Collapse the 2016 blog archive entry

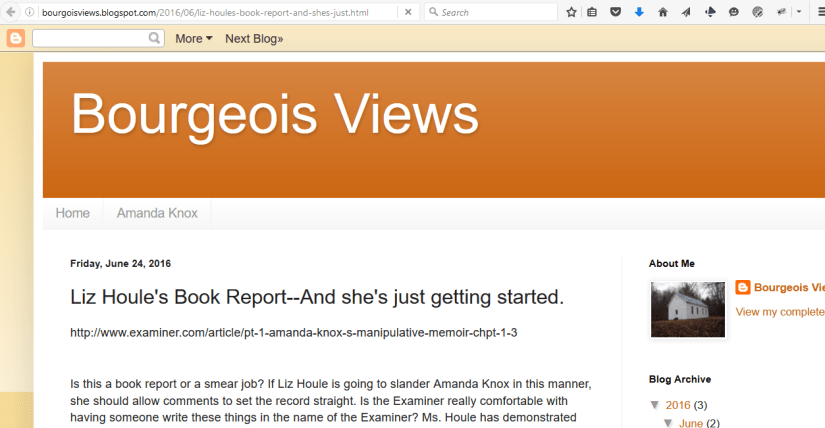coord(656,405)
